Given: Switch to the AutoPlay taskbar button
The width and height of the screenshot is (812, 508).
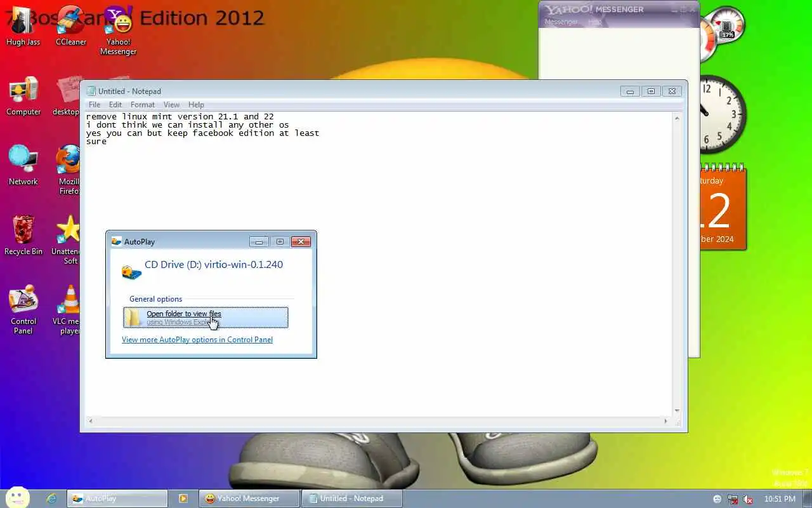Looking at the screenshot, I should click(117, 498).
